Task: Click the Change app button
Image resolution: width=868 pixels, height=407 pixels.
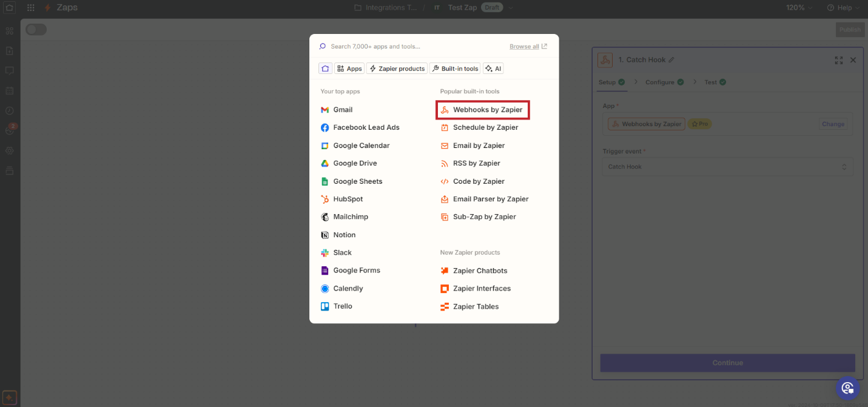Action: tap(833, 124)
